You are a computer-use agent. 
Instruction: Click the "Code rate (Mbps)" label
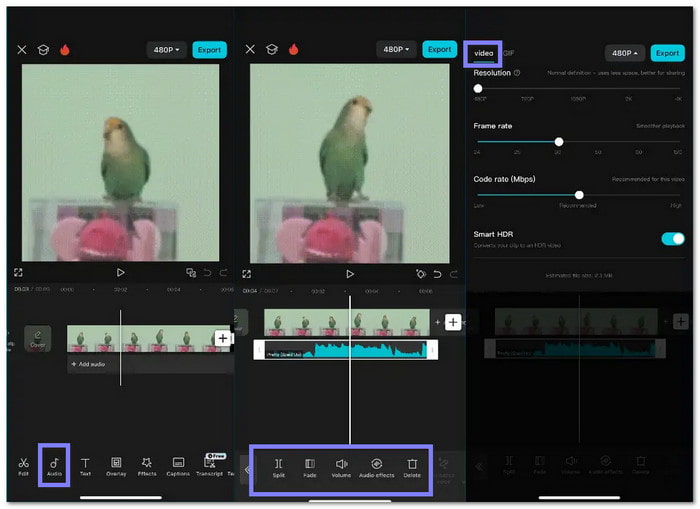coord(504,179)
